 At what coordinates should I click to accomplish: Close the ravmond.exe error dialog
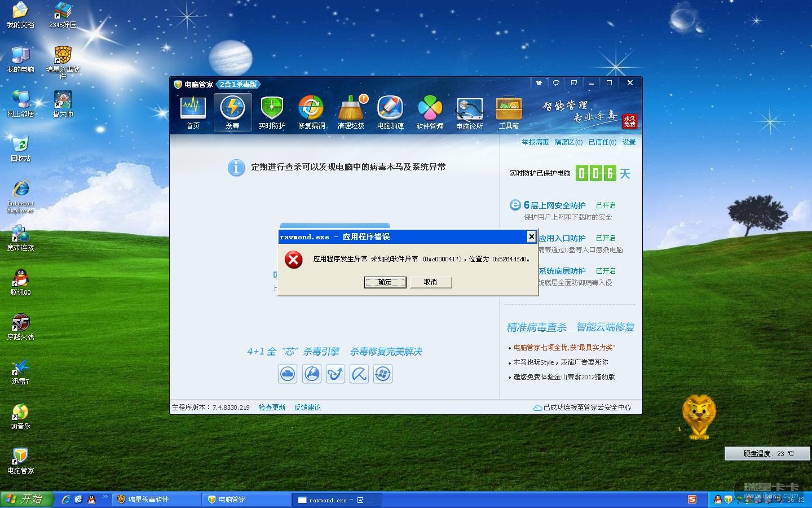[531, 237]
